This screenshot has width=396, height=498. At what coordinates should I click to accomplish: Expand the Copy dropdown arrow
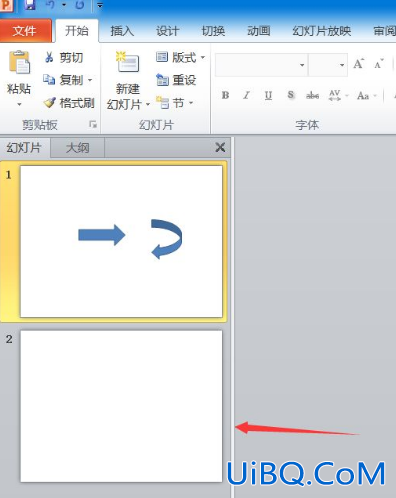(x=90, y=80)
